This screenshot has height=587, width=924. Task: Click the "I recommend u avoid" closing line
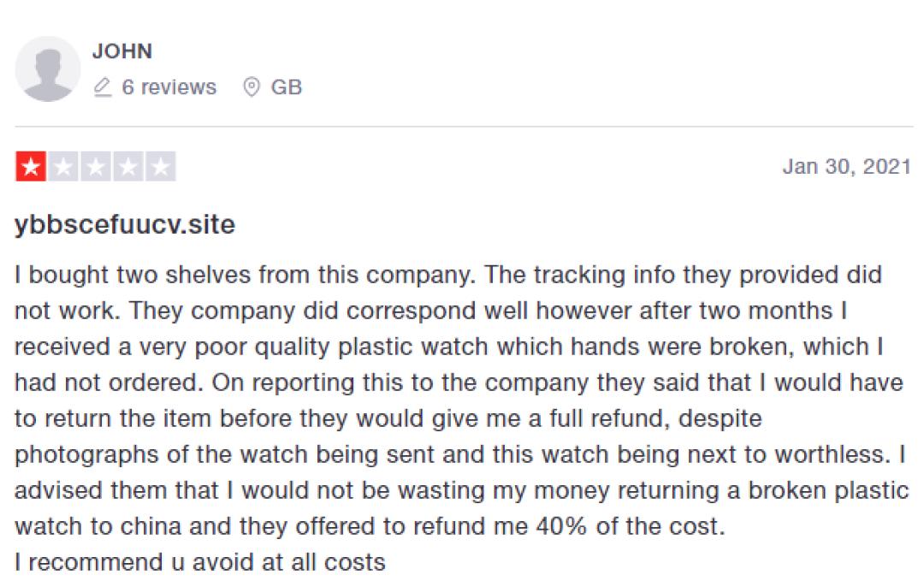(200, 562)
